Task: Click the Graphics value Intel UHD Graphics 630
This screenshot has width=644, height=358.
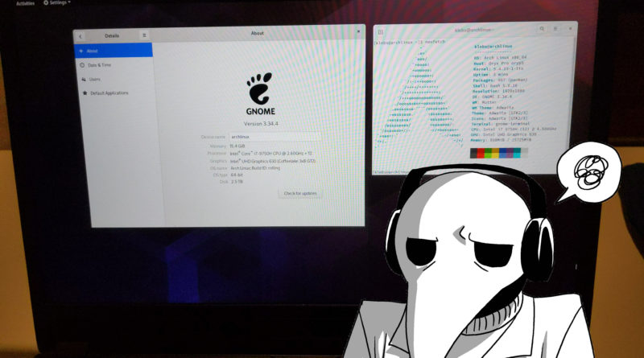Action: [273, 162]
